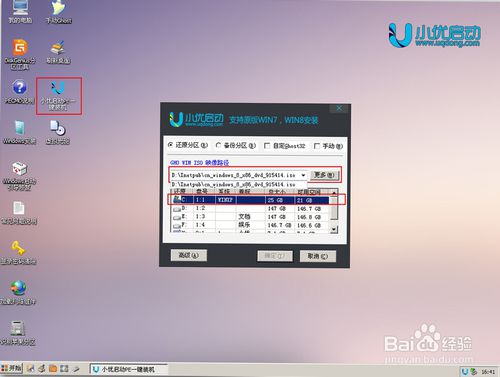Click the 开始 Start button

pos(11,368)
